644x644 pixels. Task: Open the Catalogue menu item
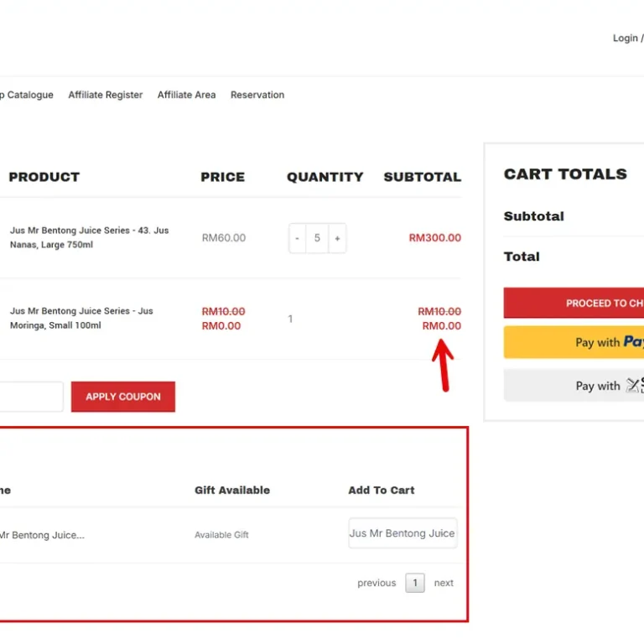(x=27, y=95)
